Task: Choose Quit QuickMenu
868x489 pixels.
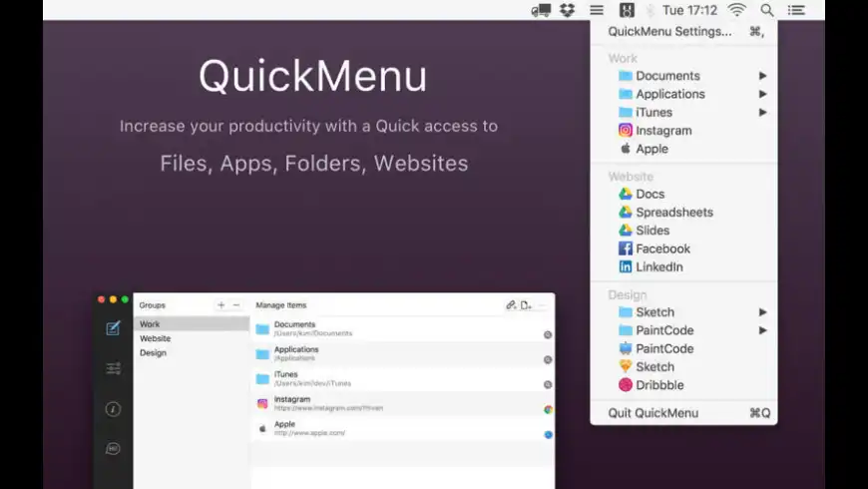Action: [x=683, y=413]
